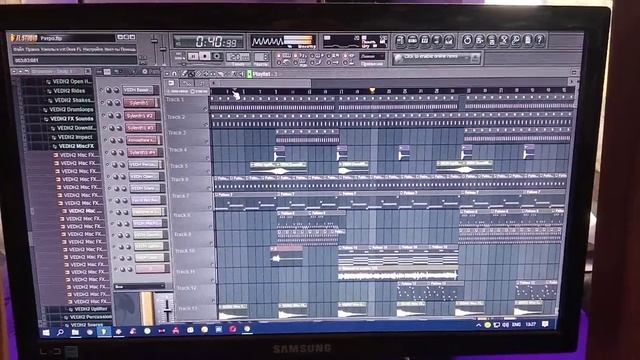Toggle mute LED of VEDH Bassd channel
Viewport: 640px width, 360px height.
point(102,90)
